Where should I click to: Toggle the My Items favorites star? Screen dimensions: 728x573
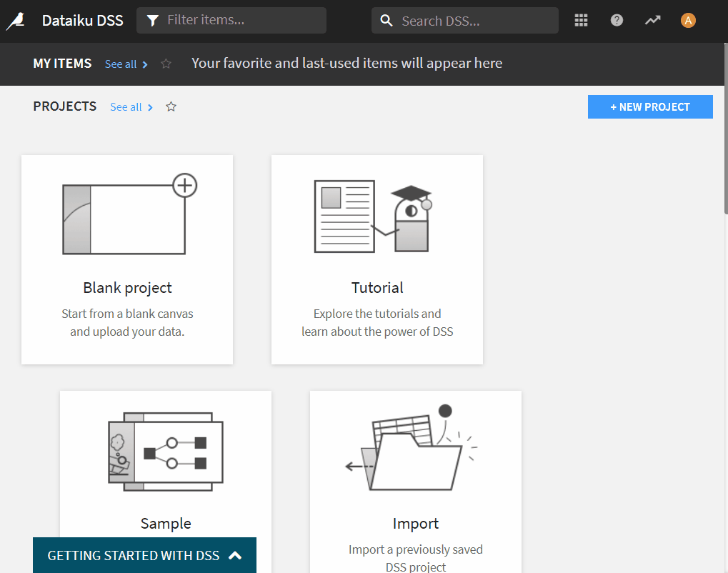pos(166,64)
